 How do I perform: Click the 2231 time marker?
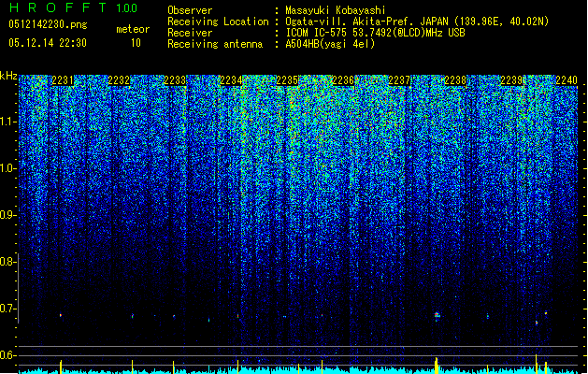click(x=63, y=80)
